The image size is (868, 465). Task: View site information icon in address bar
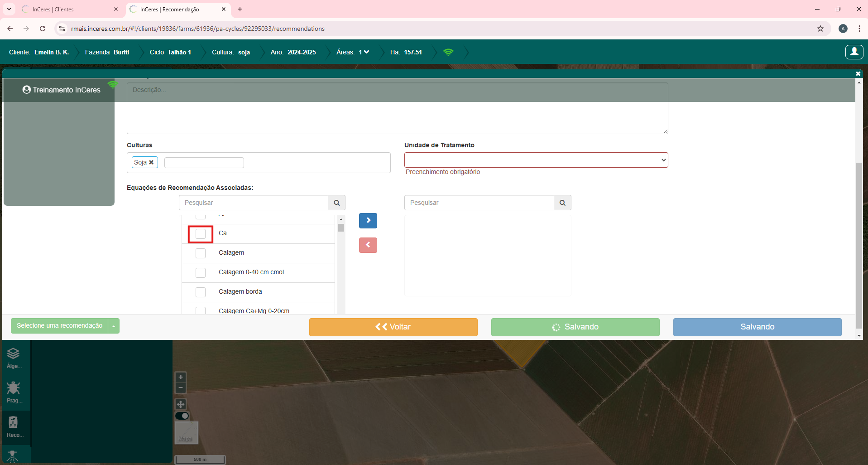62,29
